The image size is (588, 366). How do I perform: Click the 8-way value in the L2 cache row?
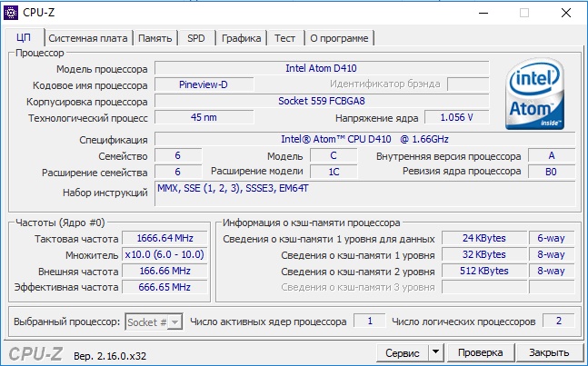(552, 271)
